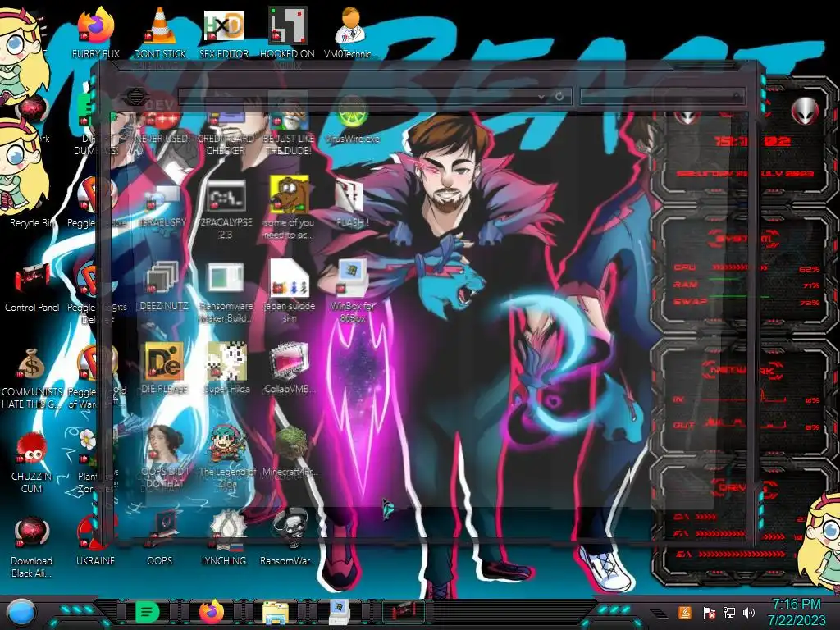Click the red widget clock display
840x630 pixels.
pos(754,141)
